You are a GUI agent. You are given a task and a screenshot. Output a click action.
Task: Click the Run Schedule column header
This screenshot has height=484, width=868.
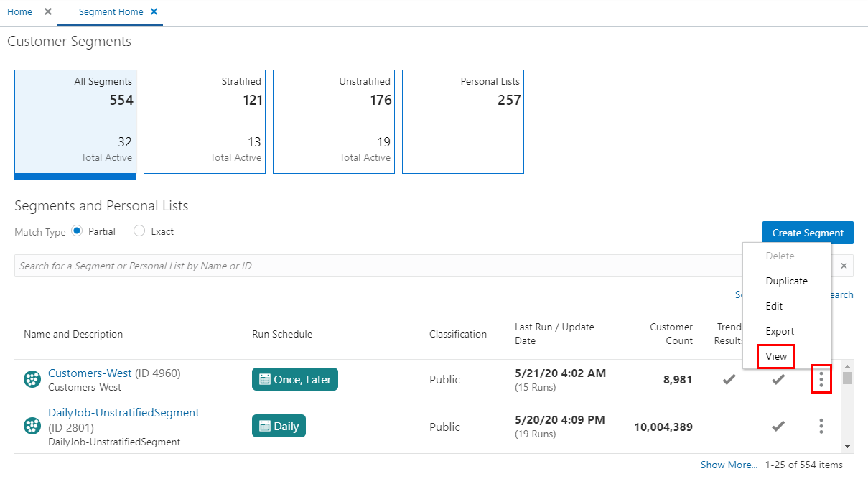[282, 334]
